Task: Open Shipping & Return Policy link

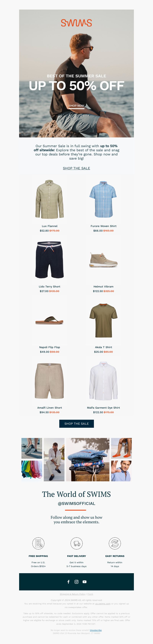Action: pos(72,594)
